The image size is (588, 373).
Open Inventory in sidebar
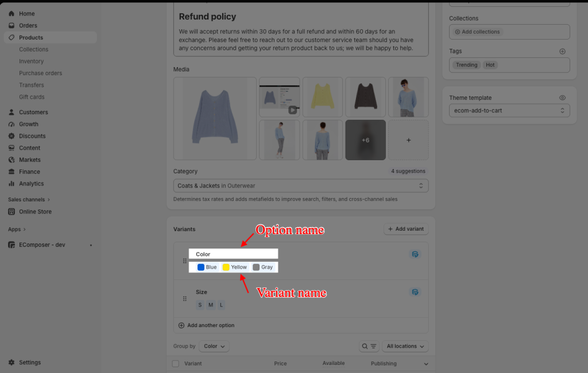[x=32, y=61]
